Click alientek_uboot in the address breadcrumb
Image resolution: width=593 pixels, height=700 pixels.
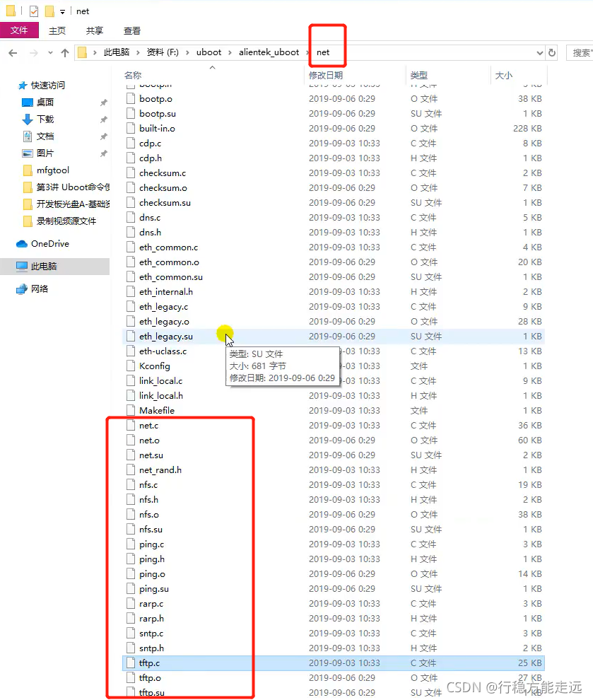[x=269, y=52]
